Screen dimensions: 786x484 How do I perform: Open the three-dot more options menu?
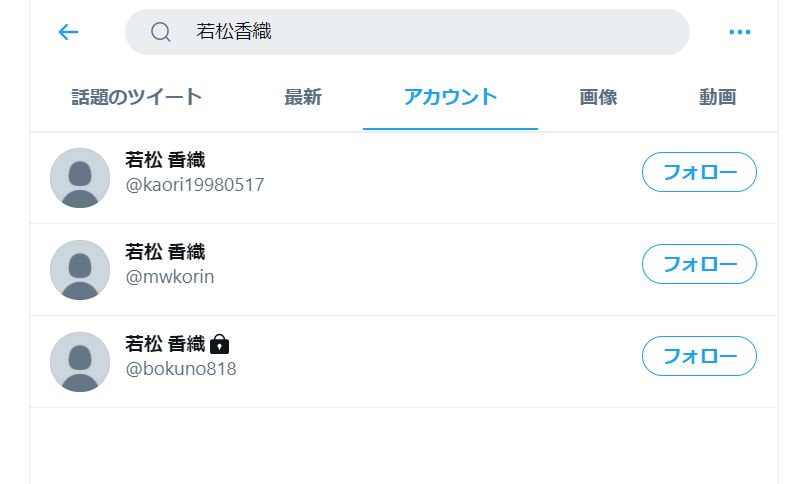(x=740, y=32)
